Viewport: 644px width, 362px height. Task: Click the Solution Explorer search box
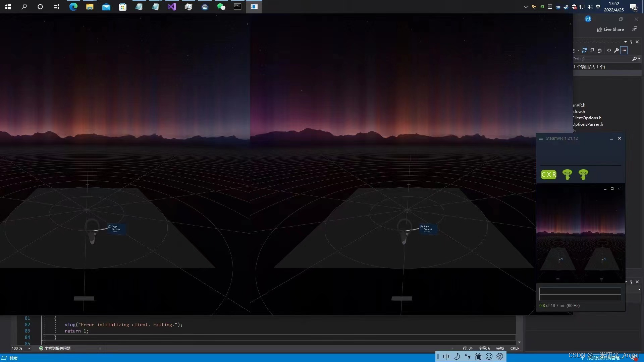tap(602, 59)
